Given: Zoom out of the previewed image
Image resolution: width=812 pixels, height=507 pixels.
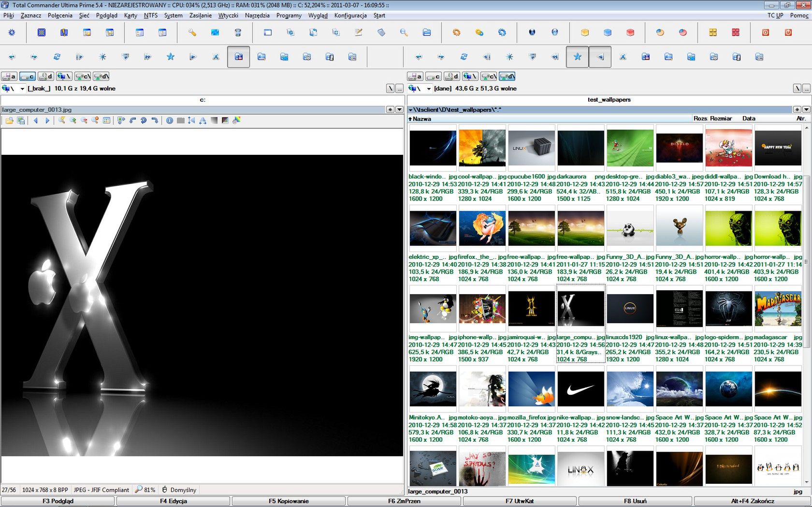Looking at the screenshot, I should [84, 120].
